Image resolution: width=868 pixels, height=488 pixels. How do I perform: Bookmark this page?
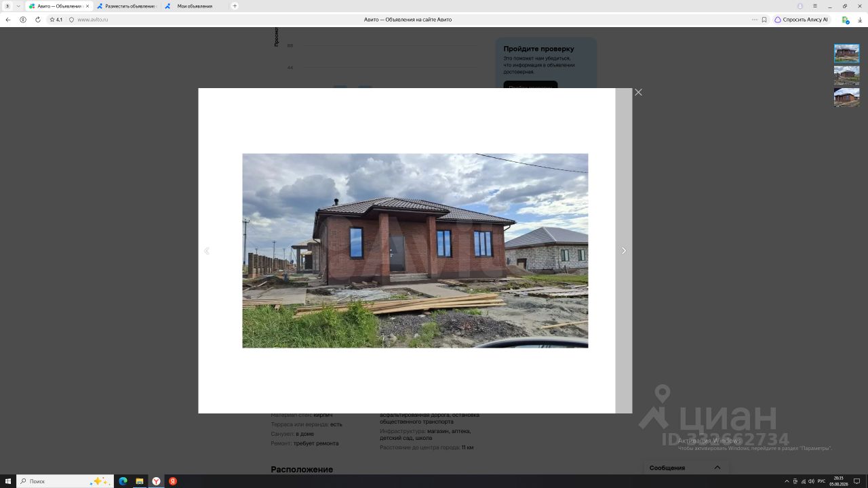[x=764, y=20]
